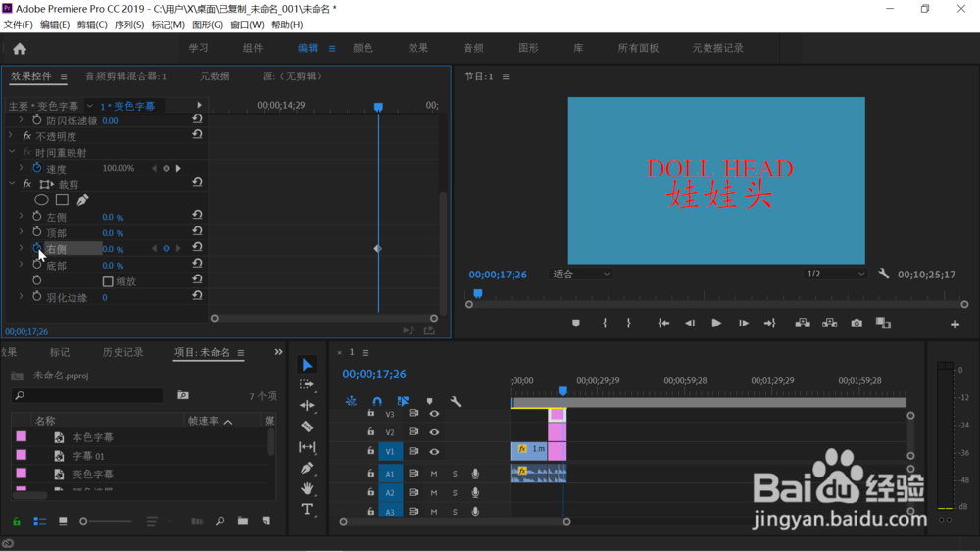Toggle V2 track output eye

point(434,432)
